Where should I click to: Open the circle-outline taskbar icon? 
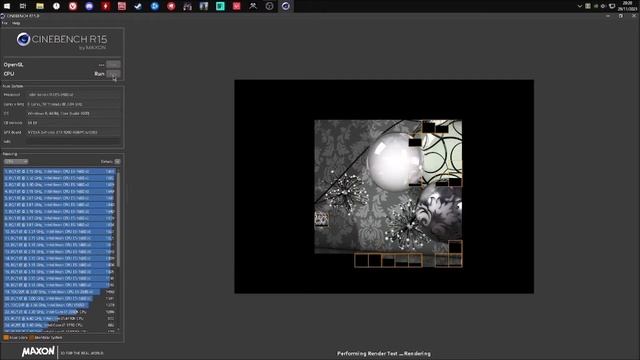[269, 6]
